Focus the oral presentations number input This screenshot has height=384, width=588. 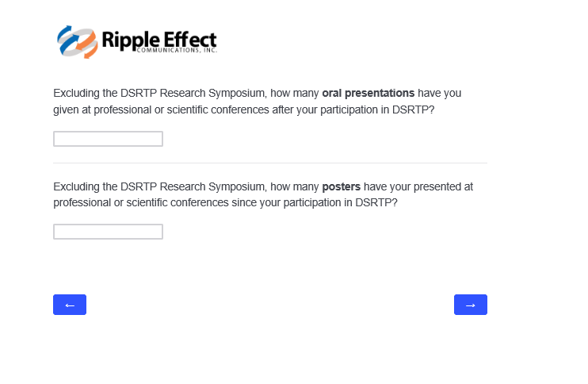click(x=108, y=139)
